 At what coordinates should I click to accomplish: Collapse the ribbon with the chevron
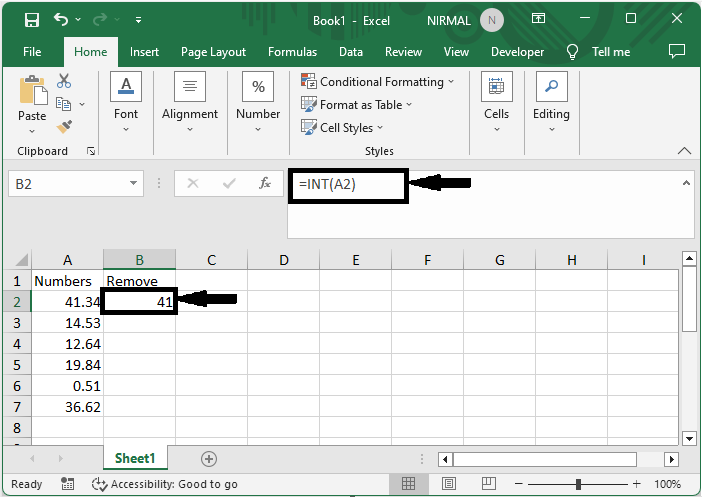point(684,151)
